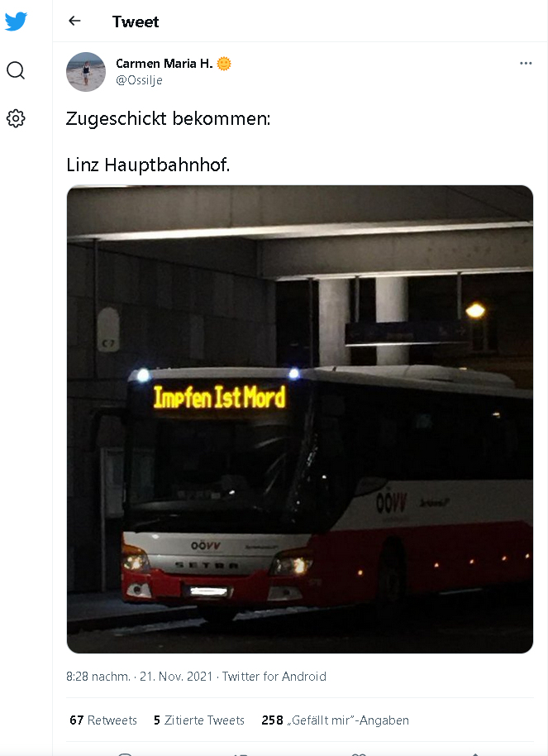The width and height of the screenshot is (548, 756).
Task: Open the settings gear icon
Action: click(16, 118)
